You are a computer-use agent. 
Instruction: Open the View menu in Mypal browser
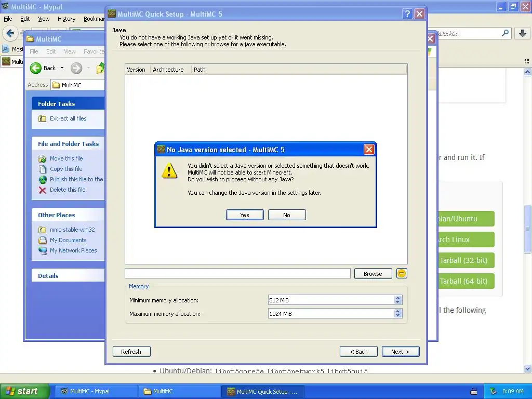pyautogui.click(x=44, y=19)
